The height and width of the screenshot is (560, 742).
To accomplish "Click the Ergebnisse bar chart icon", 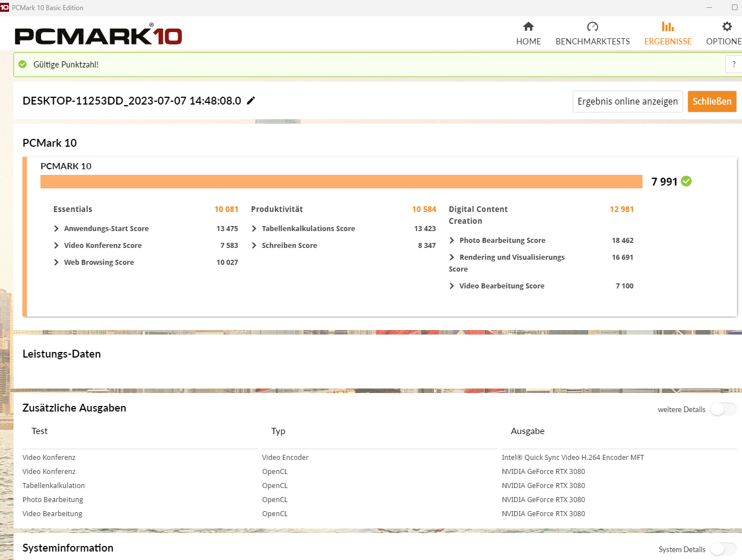I will 668,26.
